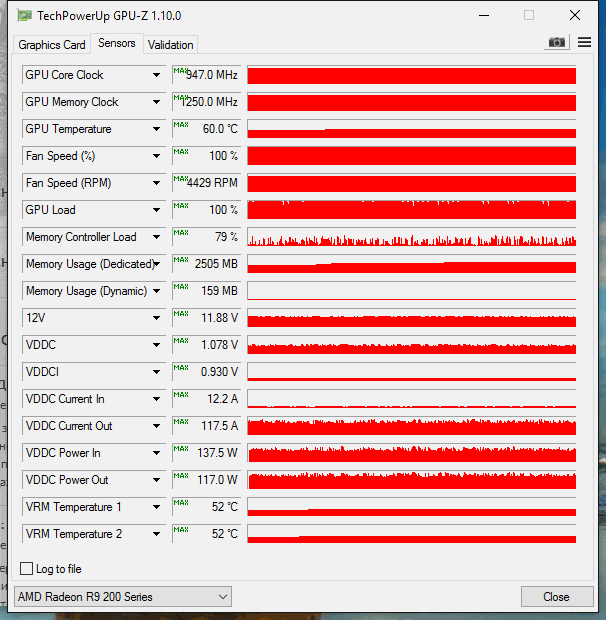
Task: Open the VRM Temperature 2 dropdown
Action: (x=157, y=534)
